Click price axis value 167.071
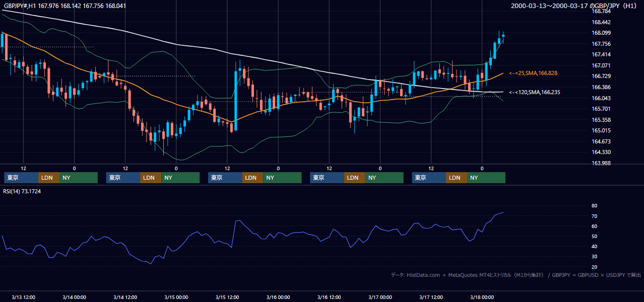644x302 pixels. 600,65
